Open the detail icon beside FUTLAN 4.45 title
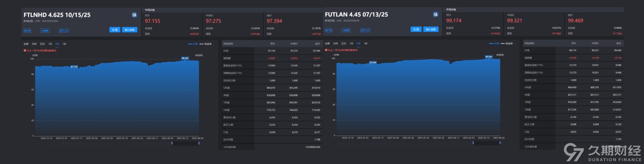The width and height of the screenshot is (644, 164). point(436,15)
